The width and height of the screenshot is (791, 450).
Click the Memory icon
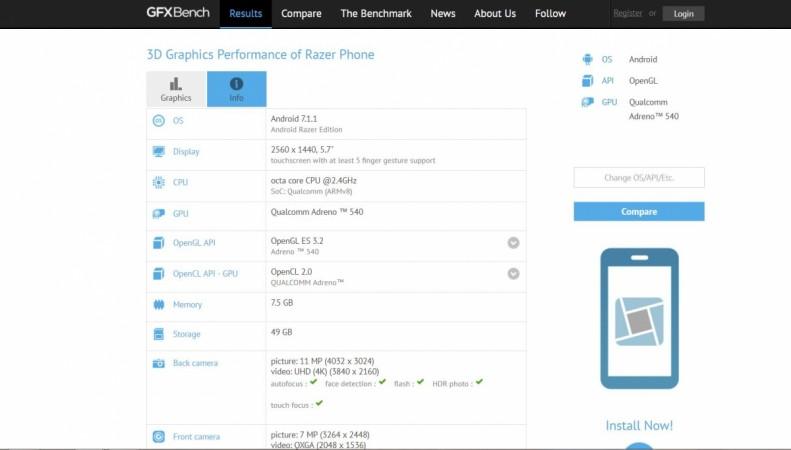(158, 304)
